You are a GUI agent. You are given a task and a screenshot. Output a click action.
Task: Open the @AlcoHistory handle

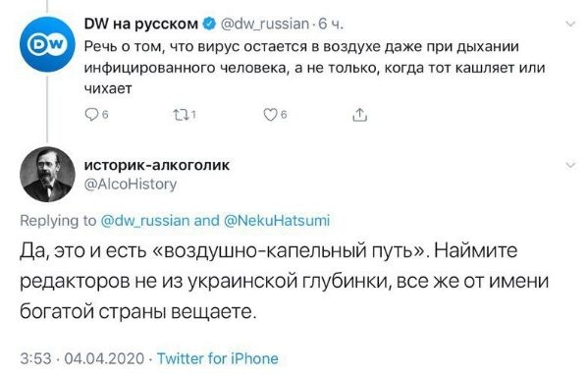click(131, 185)
